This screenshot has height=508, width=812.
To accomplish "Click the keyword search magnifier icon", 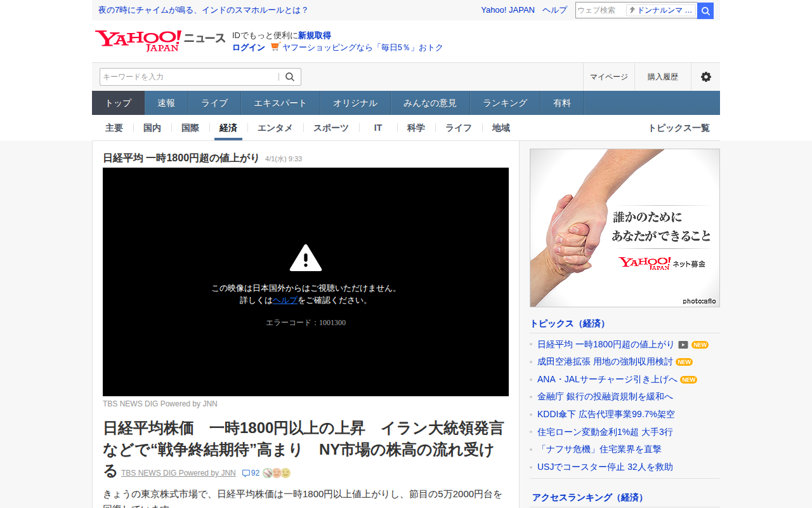I will [x=290, y=77].
